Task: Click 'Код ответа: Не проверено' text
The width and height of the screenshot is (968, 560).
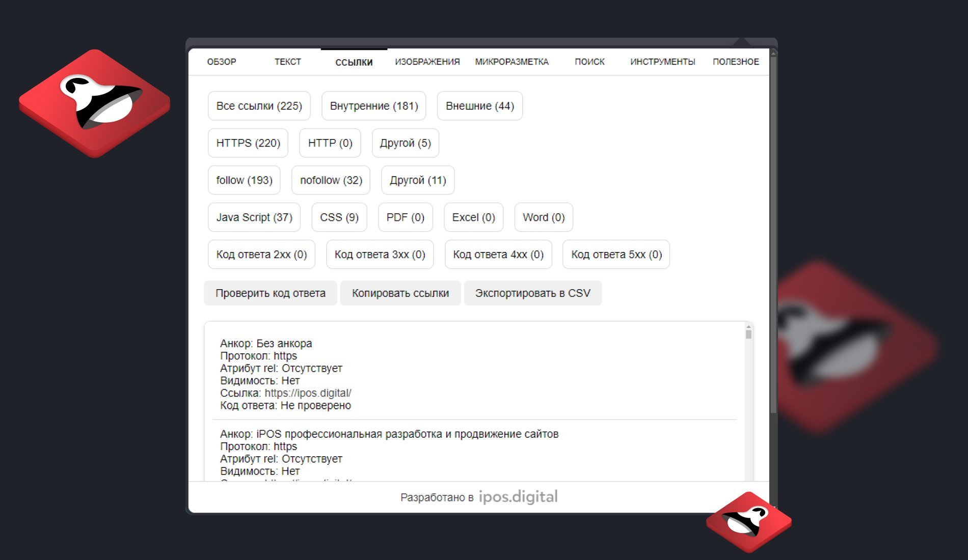Action: (285, 406)
